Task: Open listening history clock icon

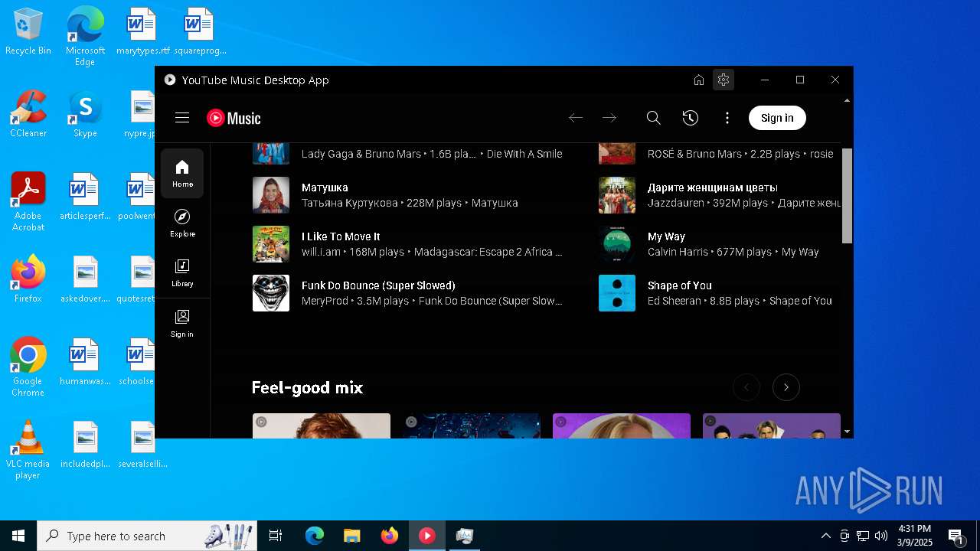Action: (691, 118)
